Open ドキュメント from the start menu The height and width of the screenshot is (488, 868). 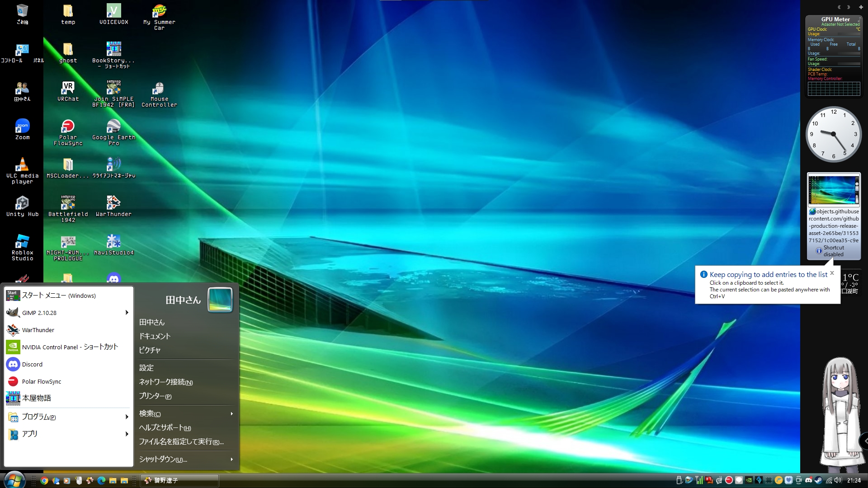point(155,336)
